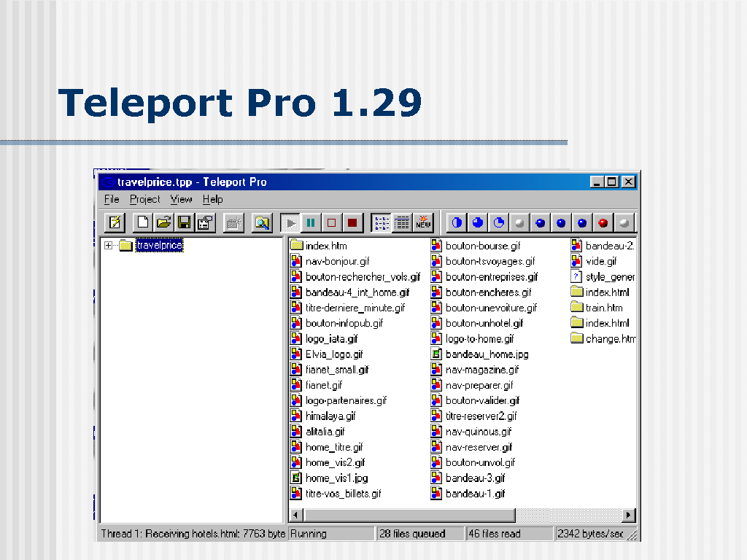Toggle the details view mode button
747x560 pixels.
point(402,222)
